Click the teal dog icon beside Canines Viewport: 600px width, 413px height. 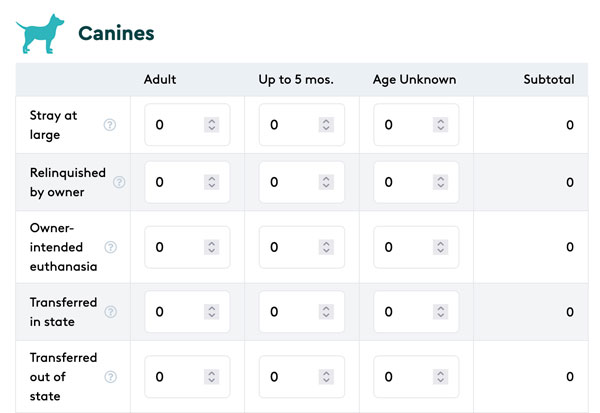click(40, 34)
